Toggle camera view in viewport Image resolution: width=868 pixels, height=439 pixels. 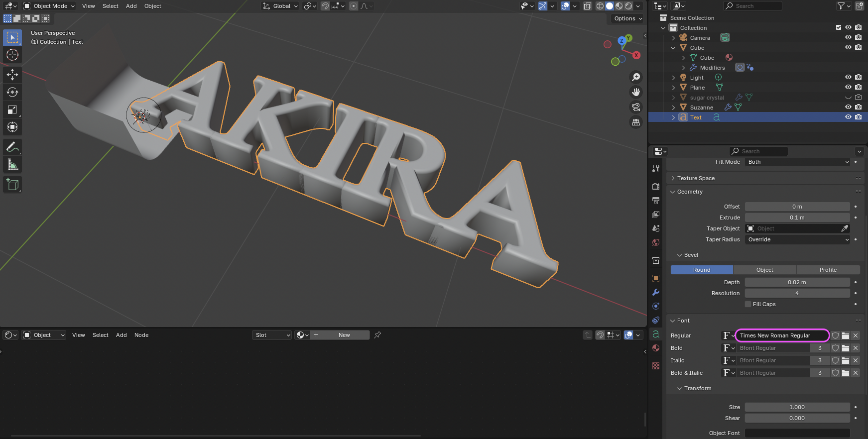point(636,107)
